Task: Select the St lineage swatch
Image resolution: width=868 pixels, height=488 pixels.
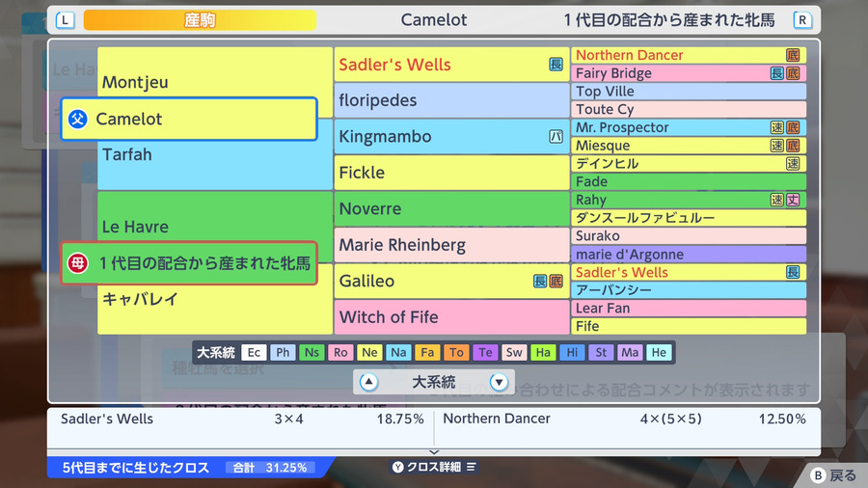Action: tap(601, 352)
